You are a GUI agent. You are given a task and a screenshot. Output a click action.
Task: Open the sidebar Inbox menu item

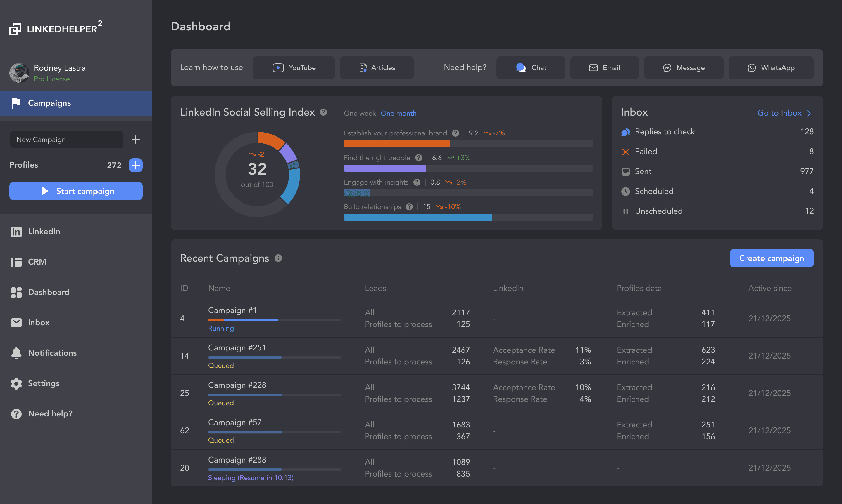pos(38,323)
